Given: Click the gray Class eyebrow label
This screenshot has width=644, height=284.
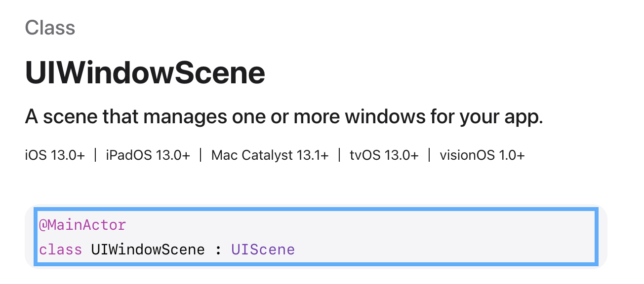Looking at the screenshot, I should (50, 28).
